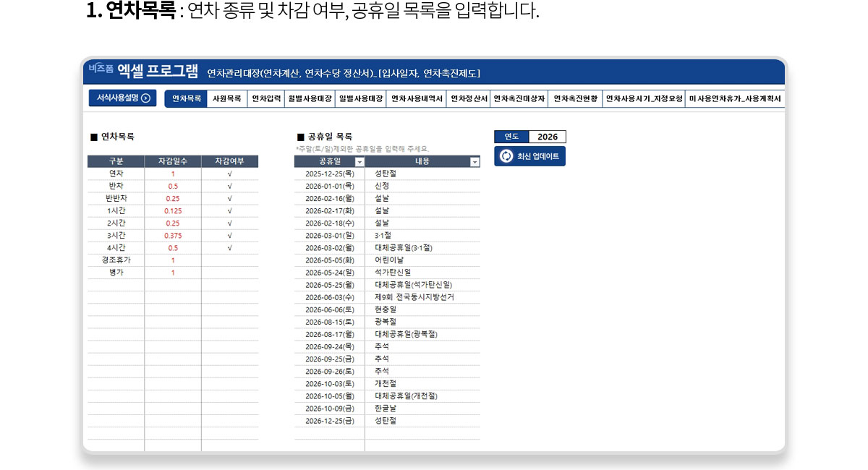Open the 서식사용설명 guide button
Viewport: 868px width, 470px height.
tap(122, 98)
